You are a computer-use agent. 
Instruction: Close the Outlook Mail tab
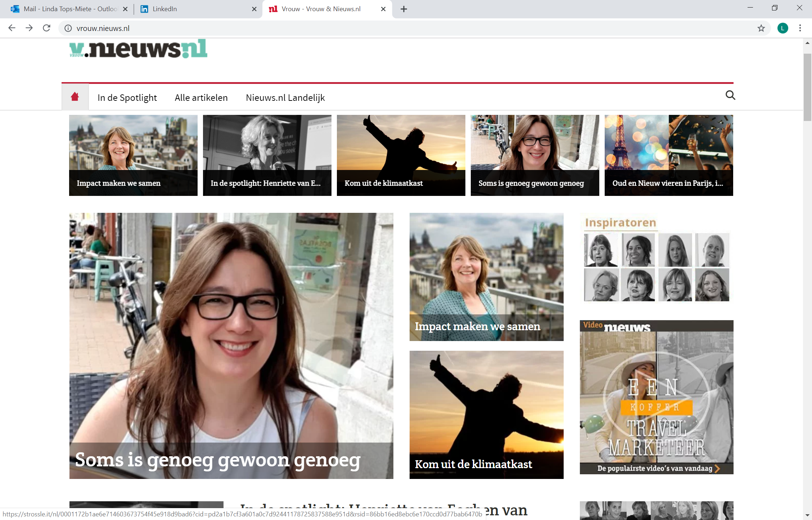pos(125,9)
